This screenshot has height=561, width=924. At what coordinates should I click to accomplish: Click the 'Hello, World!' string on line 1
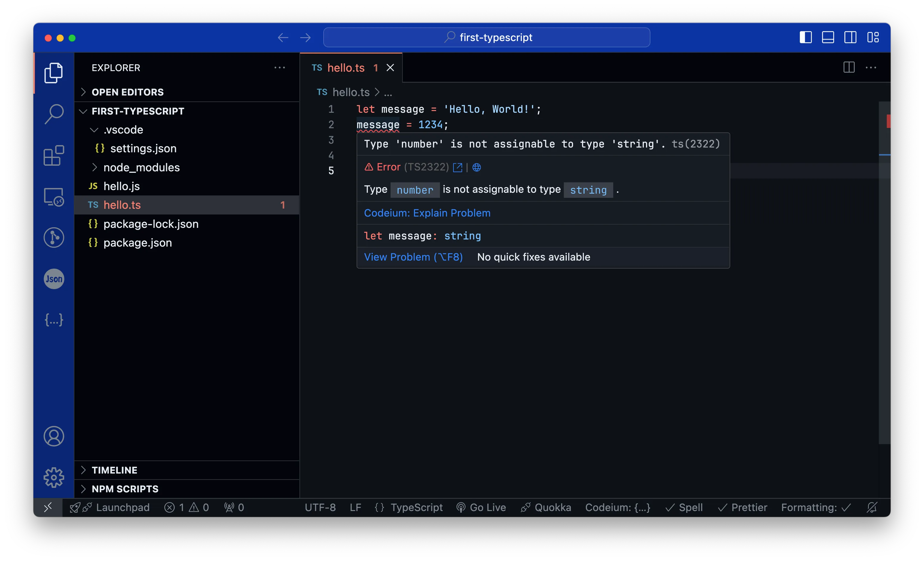coord(489,109)
